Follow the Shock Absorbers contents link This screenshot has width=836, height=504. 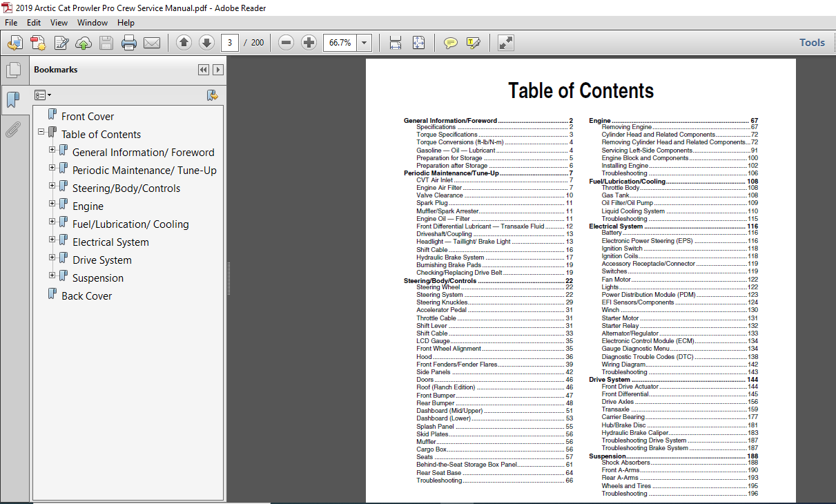click(679, 463)
